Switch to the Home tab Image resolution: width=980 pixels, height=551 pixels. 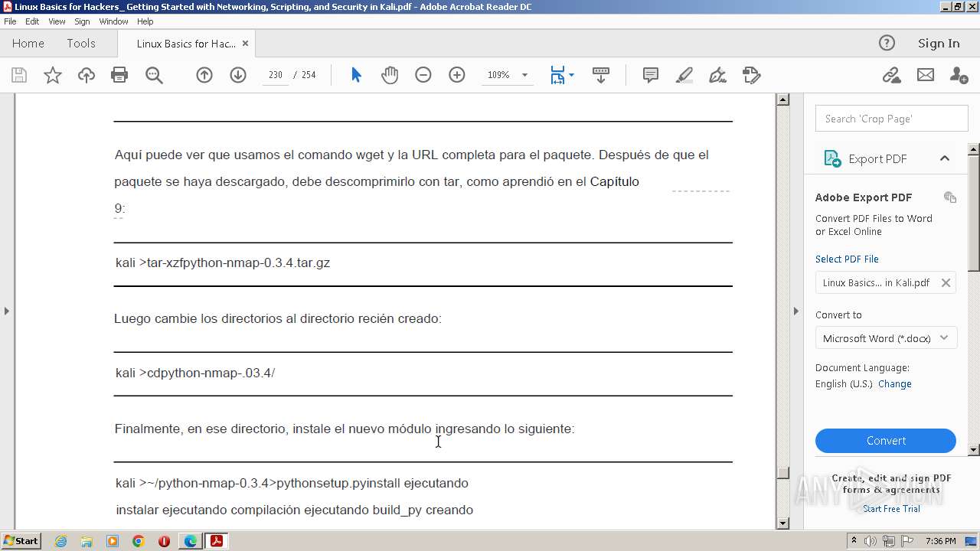(28, 44)
